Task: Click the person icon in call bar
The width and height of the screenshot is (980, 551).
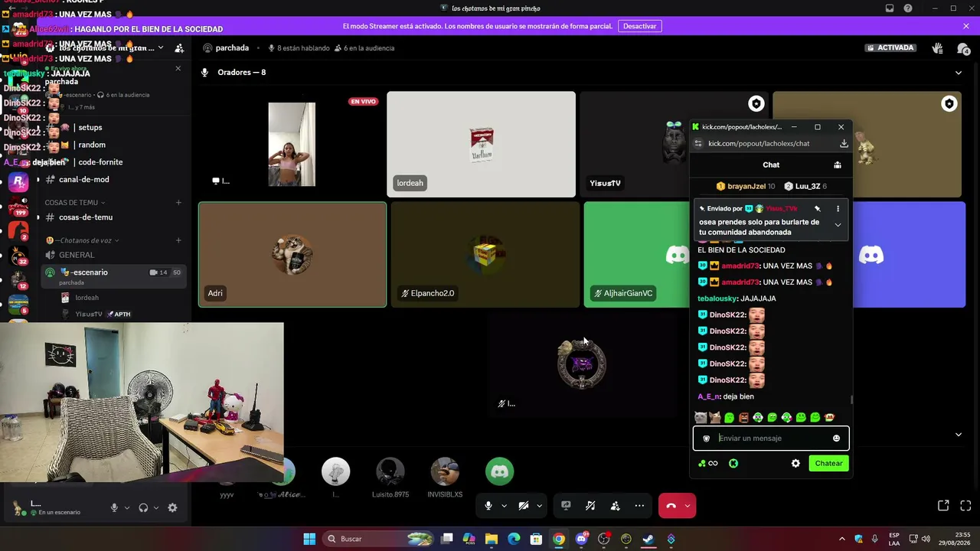Action: pyautogui.click(x=615, y=506)
